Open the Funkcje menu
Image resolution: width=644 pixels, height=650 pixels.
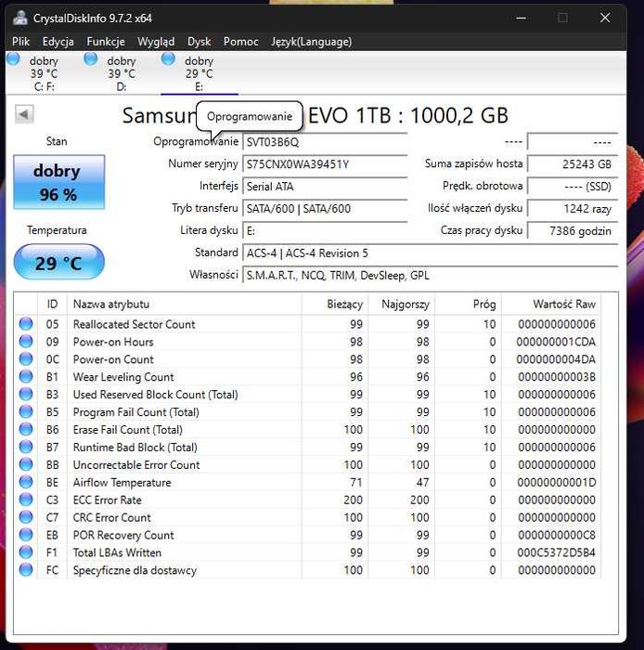pos(106,42)
